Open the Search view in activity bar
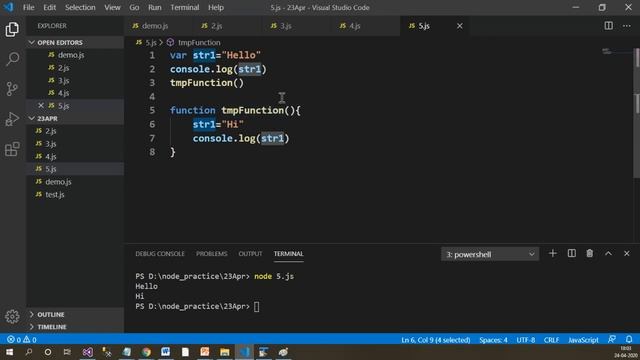This screenshot has width=640, height=360. coord(12,59)
